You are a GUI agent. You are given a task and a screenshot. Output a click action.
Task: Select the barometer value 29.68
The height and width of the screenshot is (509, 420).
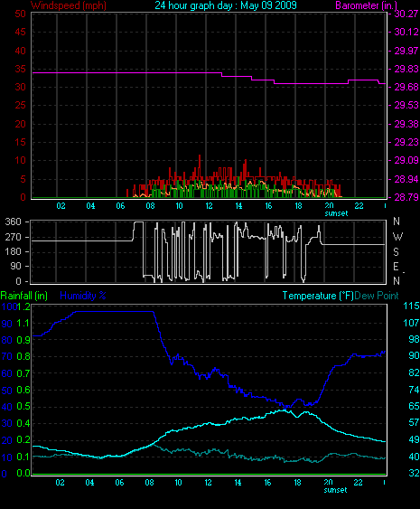click(x=406, y=87)
